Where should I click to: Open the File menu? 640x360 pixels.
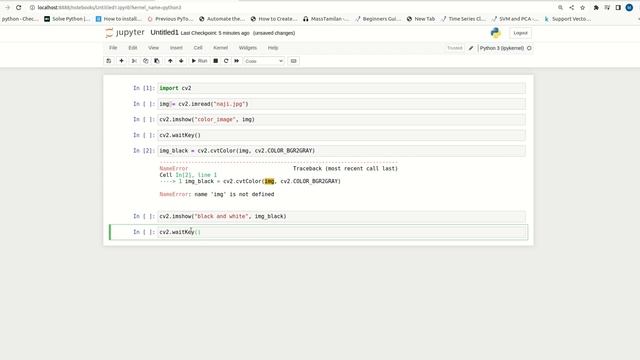pyautogui.click(x=113, y=48)
